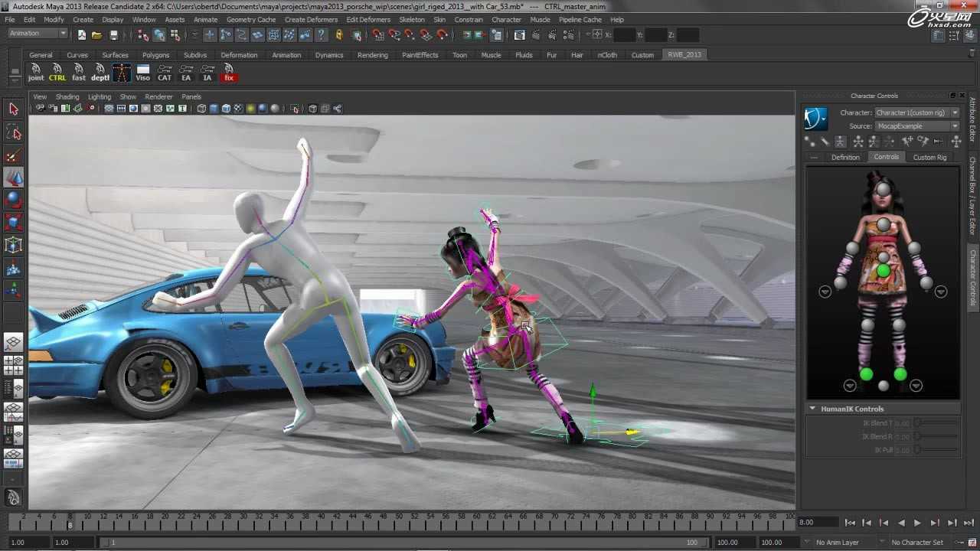Switch to the Custom Rig tab
The width and height of the screenshot is (980, 551).
click(x=929, y=157)
